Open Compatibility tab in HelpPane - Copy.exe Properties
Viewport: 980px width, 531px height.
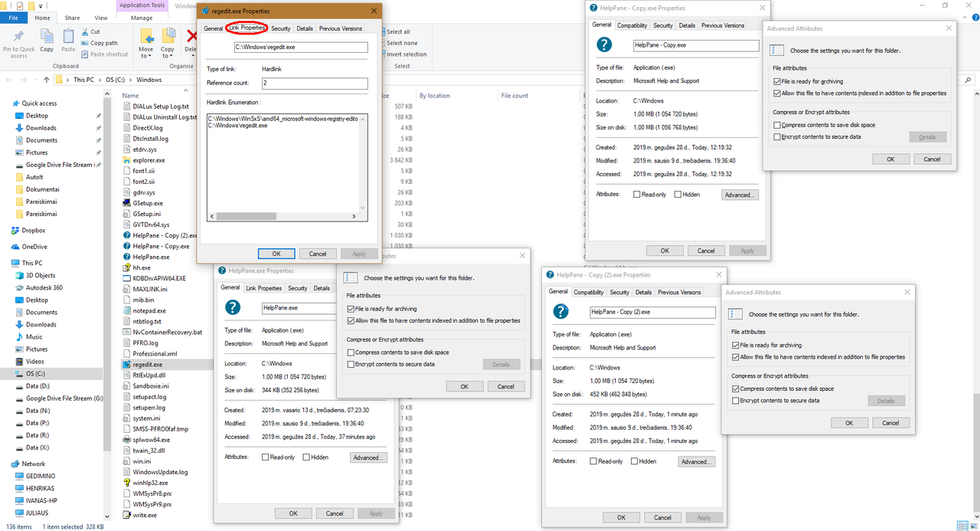click(632, 25)
